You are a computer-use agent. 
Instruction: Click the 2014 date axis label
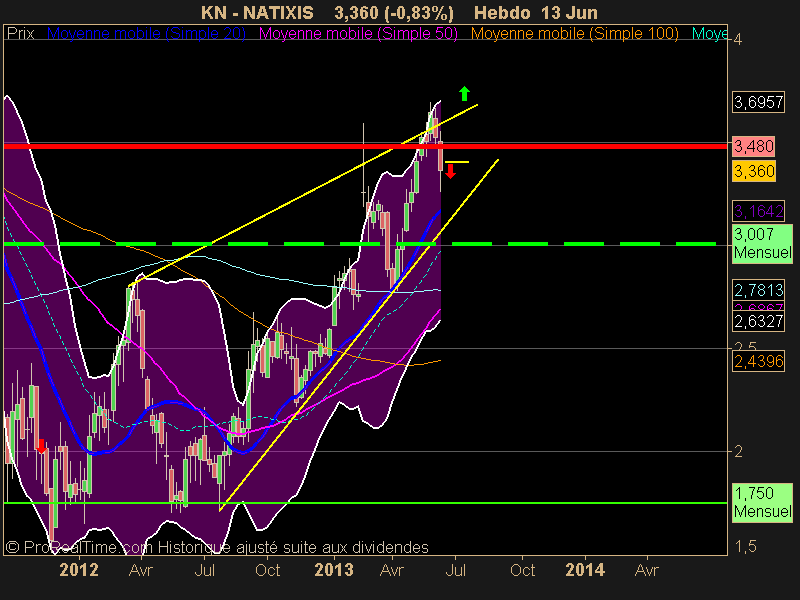585,570
